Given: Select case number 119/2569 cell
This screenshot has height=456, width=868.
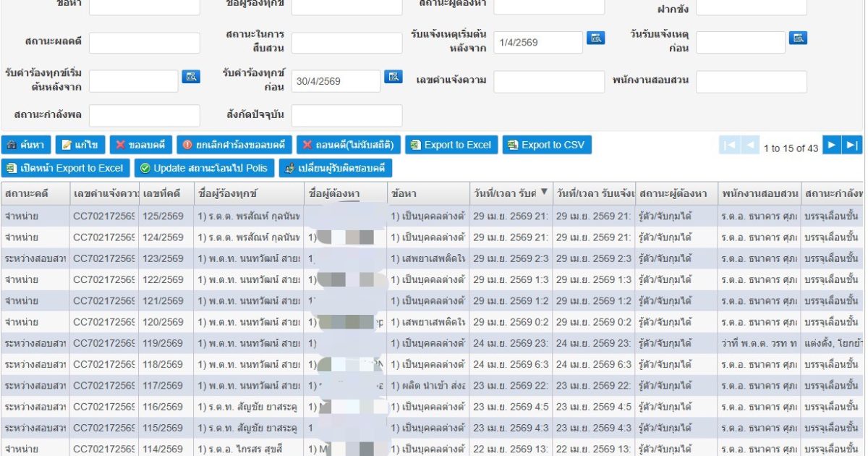Looking at the screenshot, I should point(166,343).
